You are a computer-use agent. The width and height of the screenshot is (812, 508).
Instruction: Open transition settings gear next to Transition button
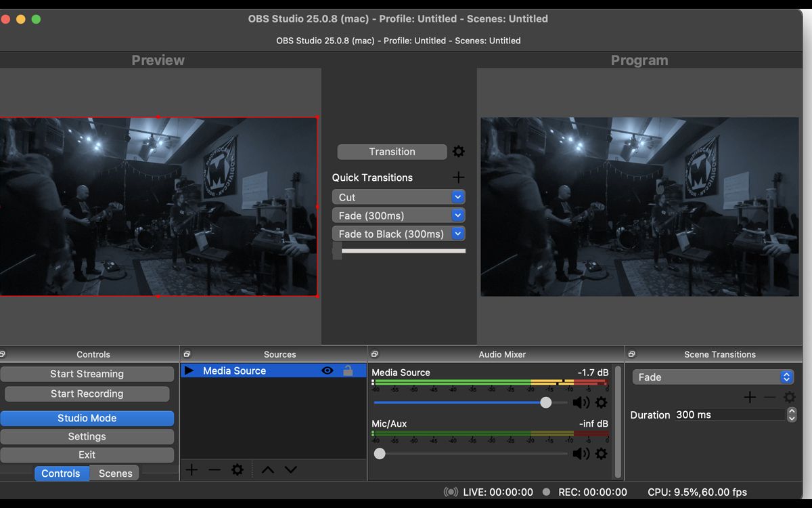click(x=458, y=152)
